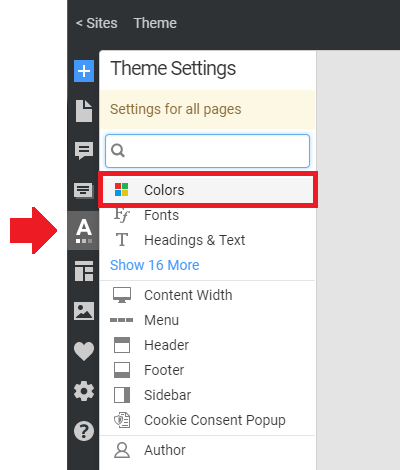Screen dimensions: 400x470
Task: Open the Pages icon in sidebar
Action: (84, 111)
